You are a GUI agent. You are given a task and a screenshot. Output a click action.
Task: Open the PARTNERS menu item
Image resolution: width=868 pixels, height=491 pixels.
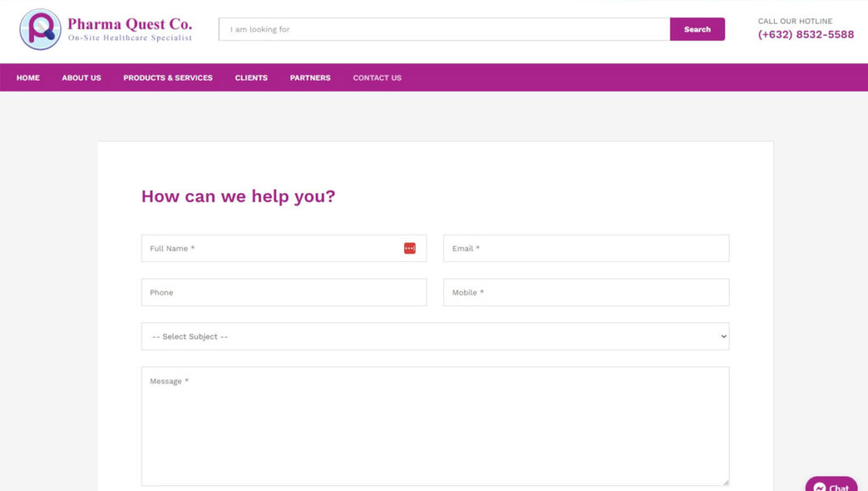coord(310,78)
